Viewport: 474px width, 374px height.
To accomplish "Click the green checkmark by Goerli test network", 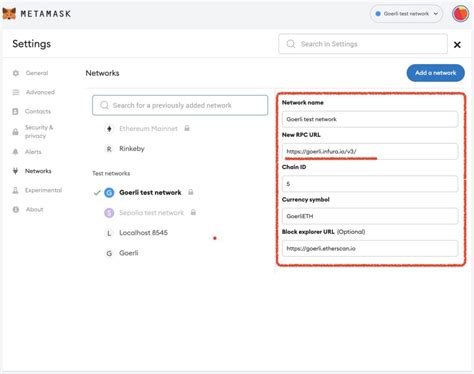I will (97, 193).
